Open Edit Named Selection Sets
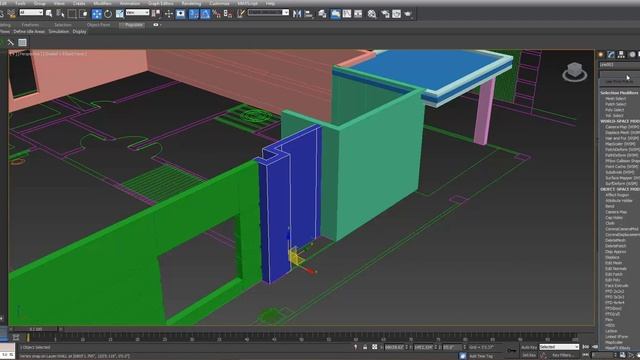Image resolution: width=640 pixels, height=360 pixels. 241,14
